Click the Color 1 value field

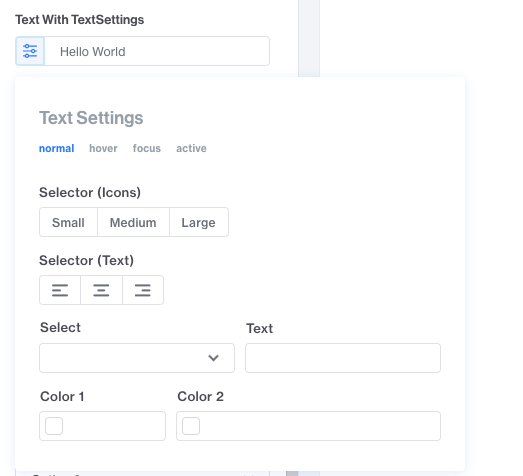click(102, 426)
